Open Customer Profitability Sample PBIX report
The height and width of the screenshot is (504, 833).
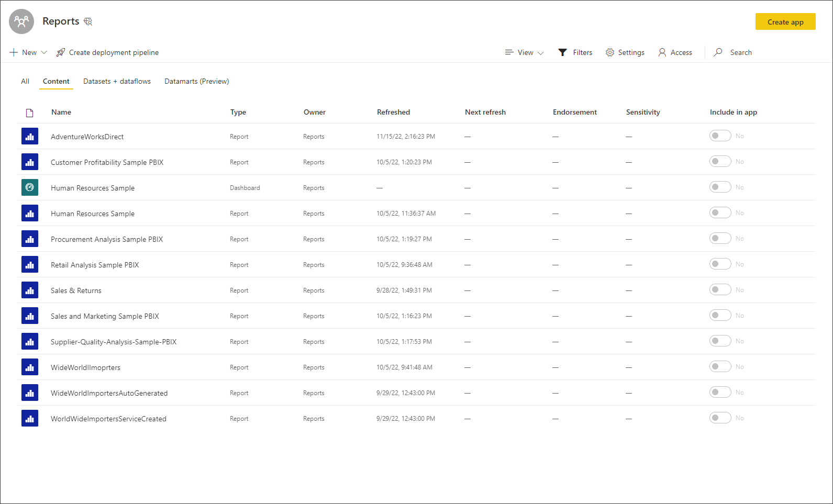(x=107, y=162)
